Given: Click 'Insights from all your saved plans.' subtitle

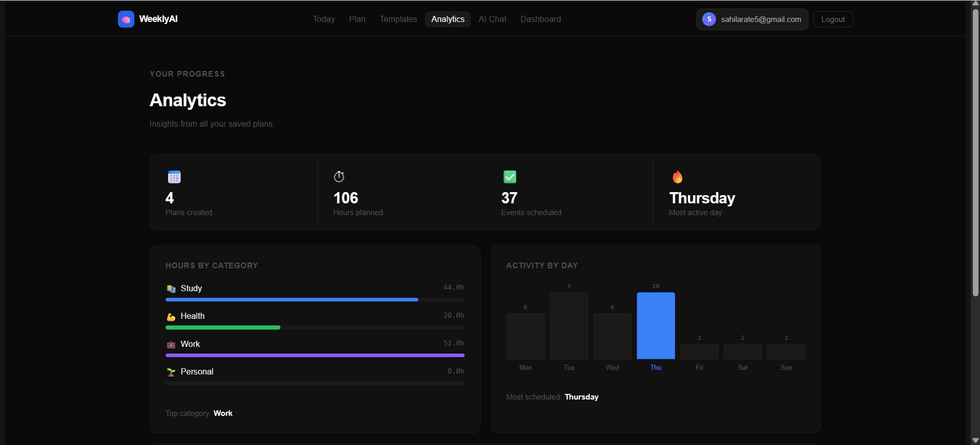Looking at the screenshot, I should (x=212, y=124).
